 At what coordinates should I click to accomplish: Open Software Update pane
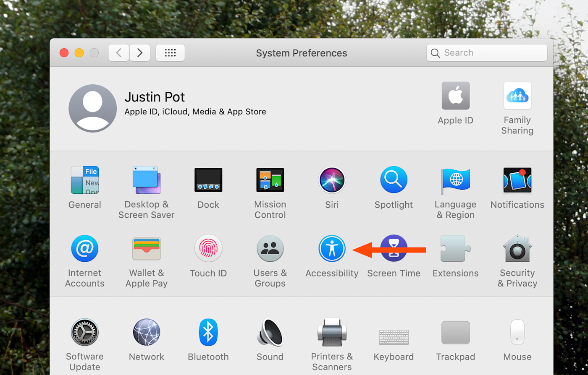[85, 332]
